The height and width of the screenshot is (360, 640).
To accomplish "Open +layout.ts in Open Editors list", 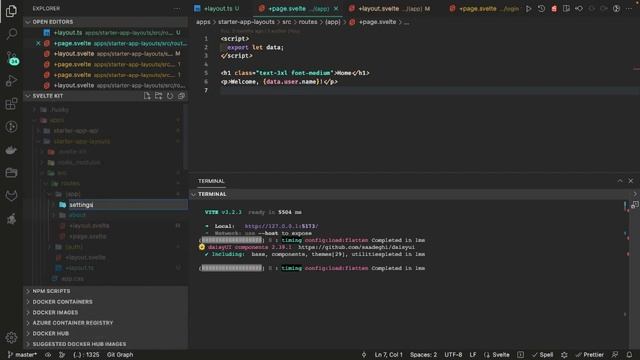I will coord(105,33).
